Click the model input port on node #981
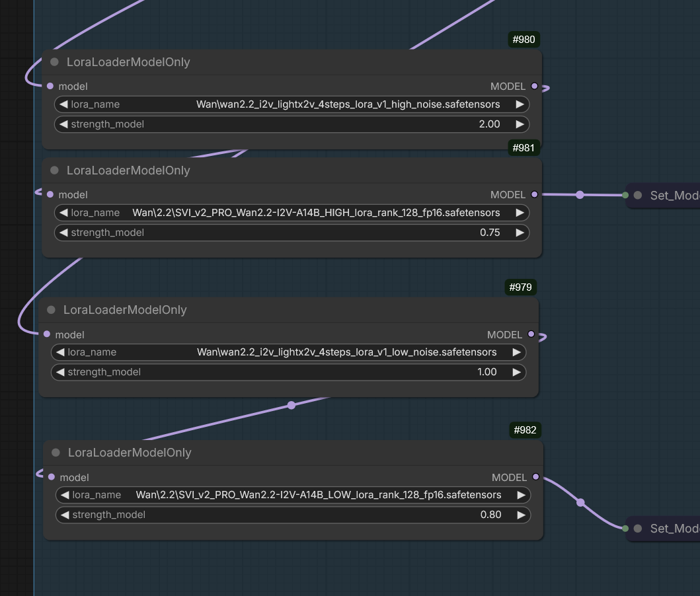This screenshot has width=700, height=596. point(50,195)
